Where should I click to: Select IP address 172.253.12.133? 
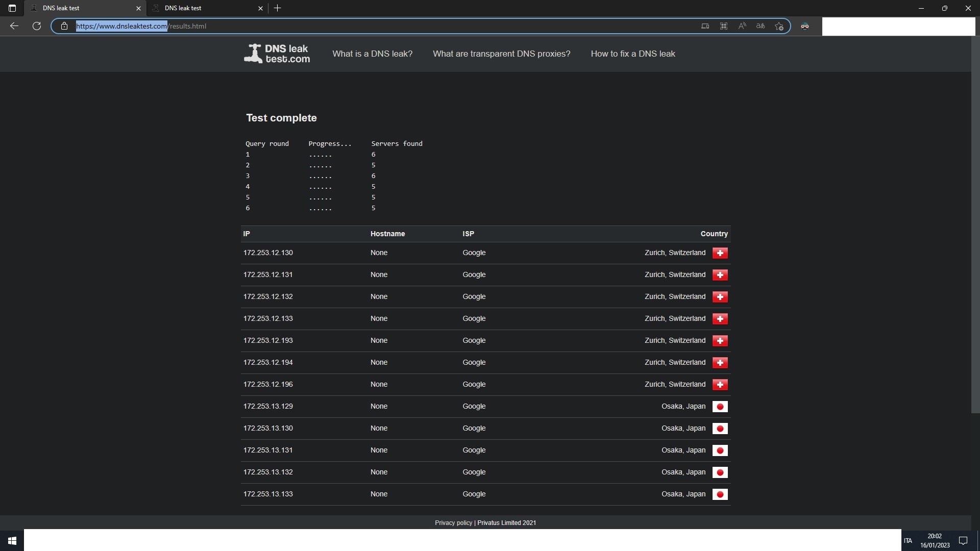coord(268,318)
